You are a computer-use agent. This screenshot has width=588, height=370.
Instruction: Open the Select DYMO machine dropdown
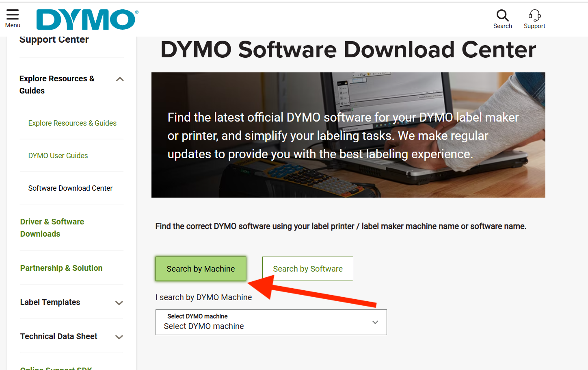(x=271, y=322)
